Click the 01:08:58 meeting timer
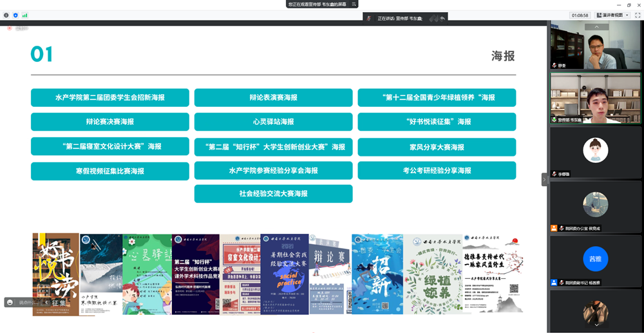Viewport: 644px width, 333px height. point(580,15)
